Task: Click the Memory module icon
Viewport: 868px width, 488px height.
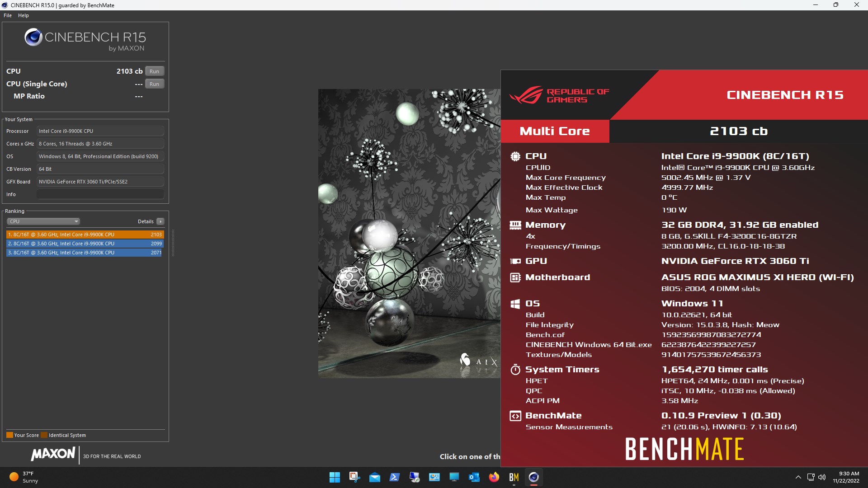Action: coord(515,225)
